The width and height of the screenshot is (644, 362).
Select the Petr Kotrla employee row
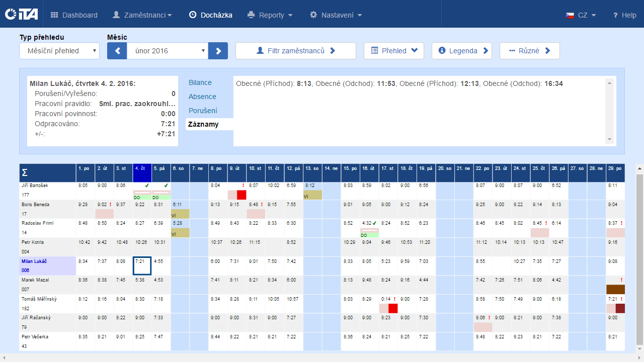pyautogui.click(x=47, y=247)
